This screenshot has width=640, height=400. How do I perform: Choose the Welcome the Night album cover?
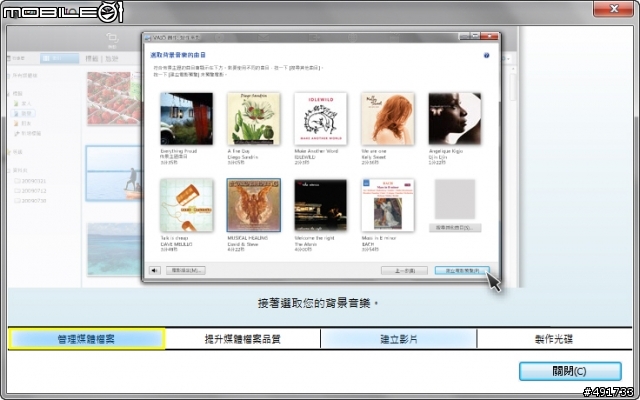320,205
